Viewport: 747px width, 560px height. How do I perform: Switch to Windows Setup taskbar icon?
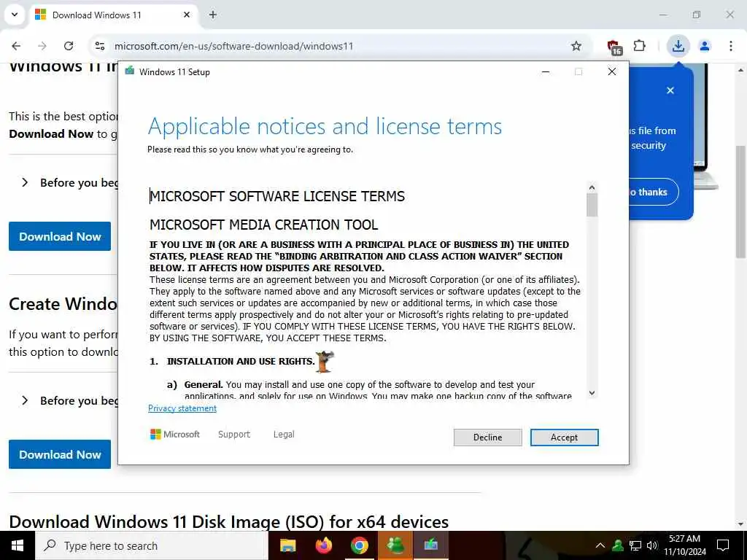tap(430, 545)
